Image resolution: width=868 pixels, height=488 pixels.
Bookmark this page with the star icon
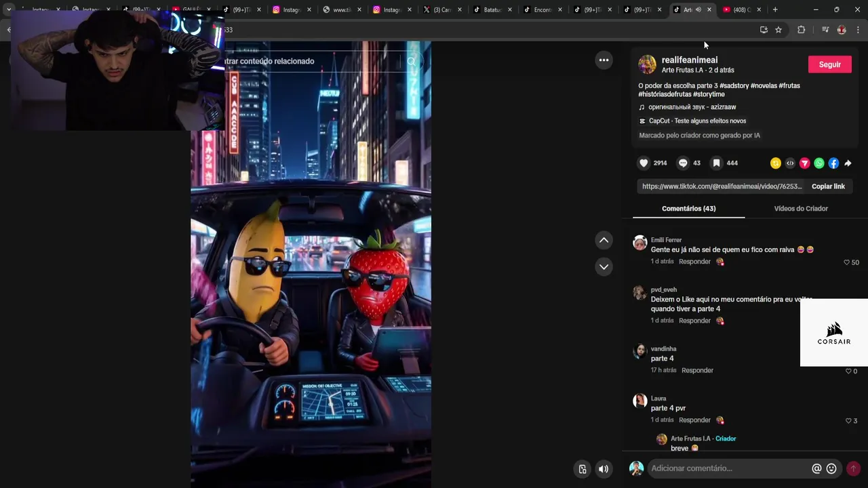pyautogui.click(x=778, y=30)
